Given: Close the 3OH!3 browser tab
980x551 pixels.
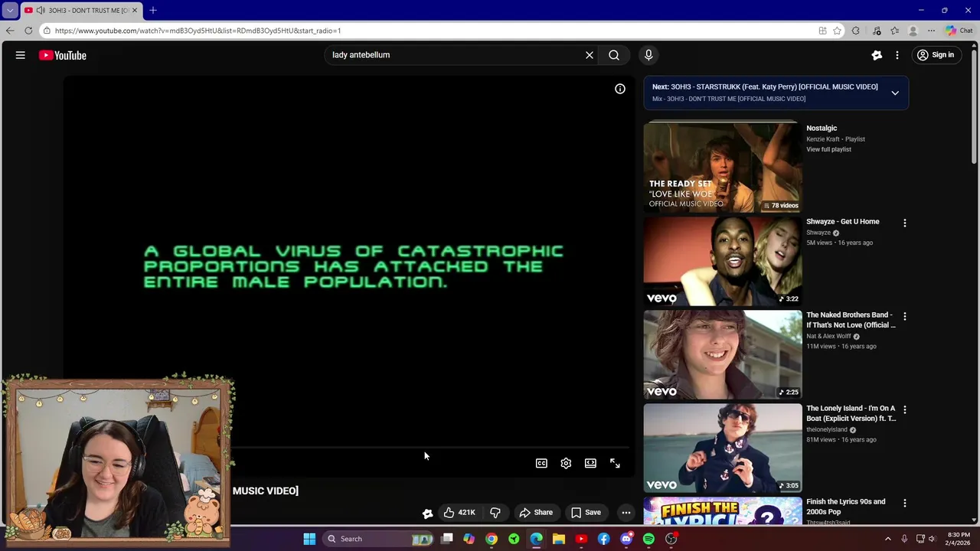Looking at the screenshot, I should [x=135, y=11].
